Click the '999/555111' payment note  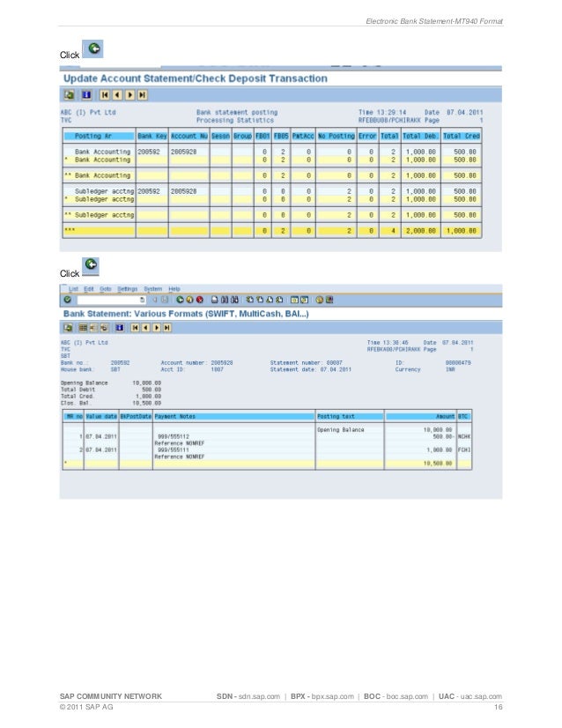174,449
